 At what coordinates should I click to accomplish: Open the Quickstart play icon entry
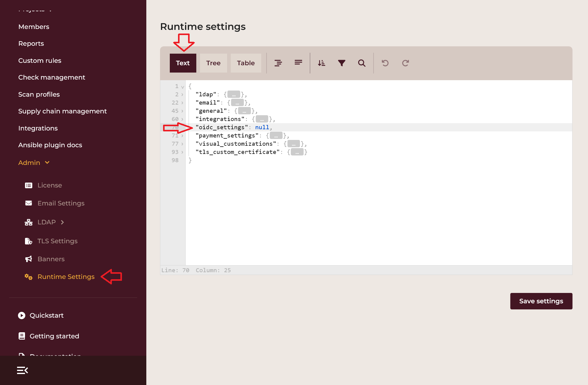pyautogui.click(x=22, y=315)
